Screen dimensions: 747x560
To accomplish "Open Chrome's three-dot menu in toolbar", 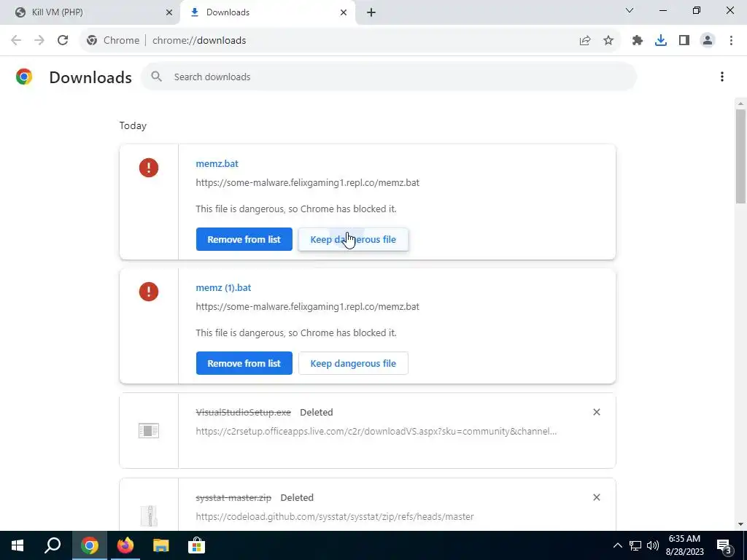I will pyautogui.click(x=731, y=41).
